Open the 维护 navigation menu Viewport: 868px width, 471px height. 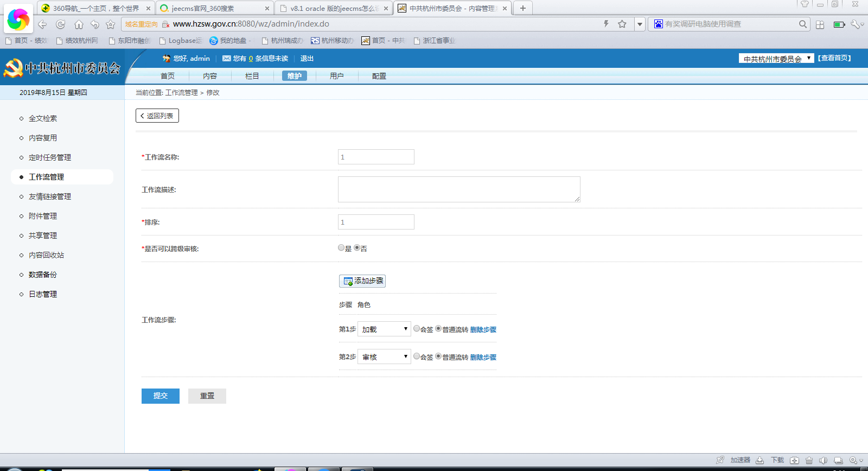(295, 76)
